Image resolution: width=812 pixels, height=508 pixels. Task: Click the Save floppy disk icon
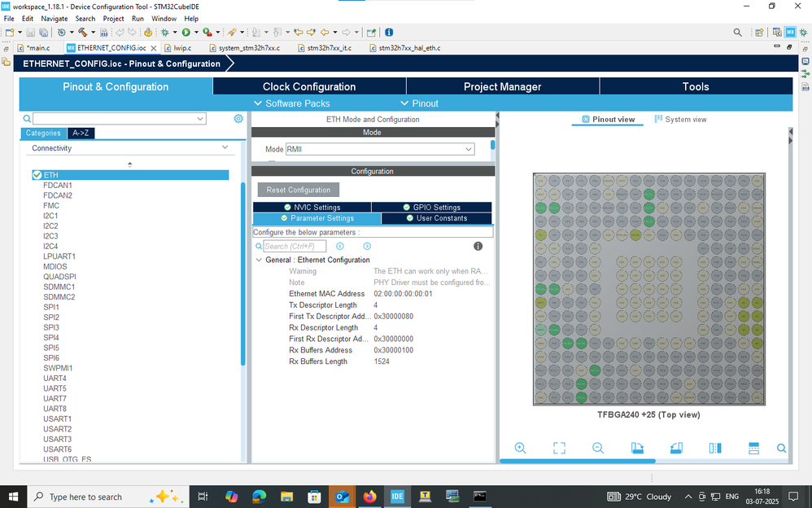click(31, 33)
